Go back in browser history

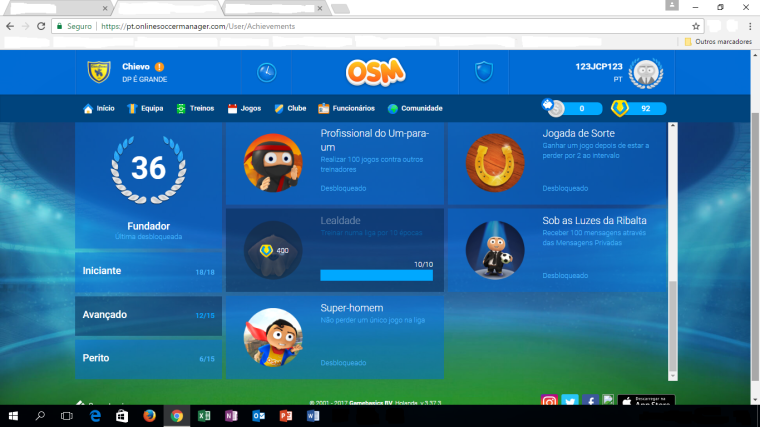10,26
